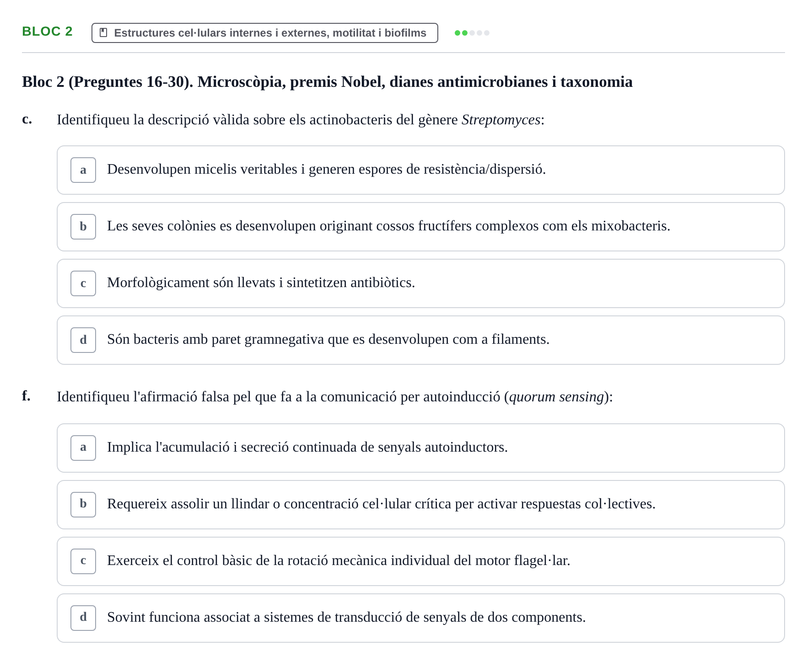Click letter badge 'a' beside 'Desenvolupen micelis'
The height and width of the screenshot is (672, 807).
83,170
